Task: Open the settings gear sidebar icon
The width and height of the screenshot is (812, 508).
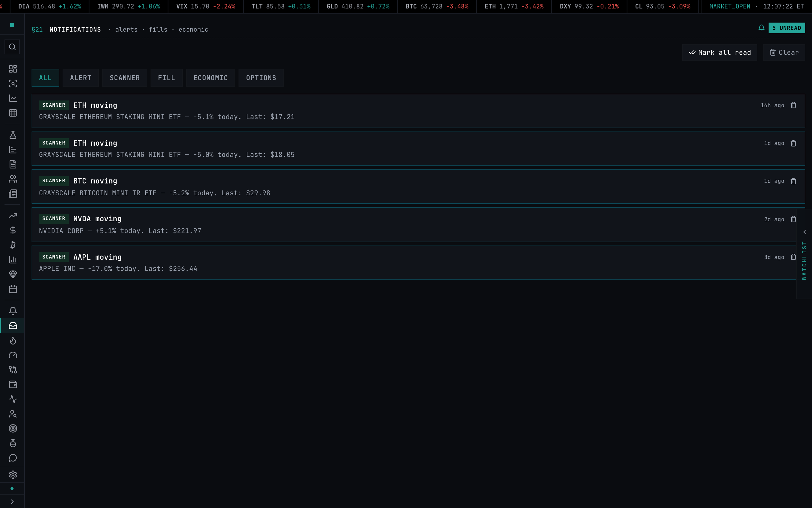Action: 13,475
